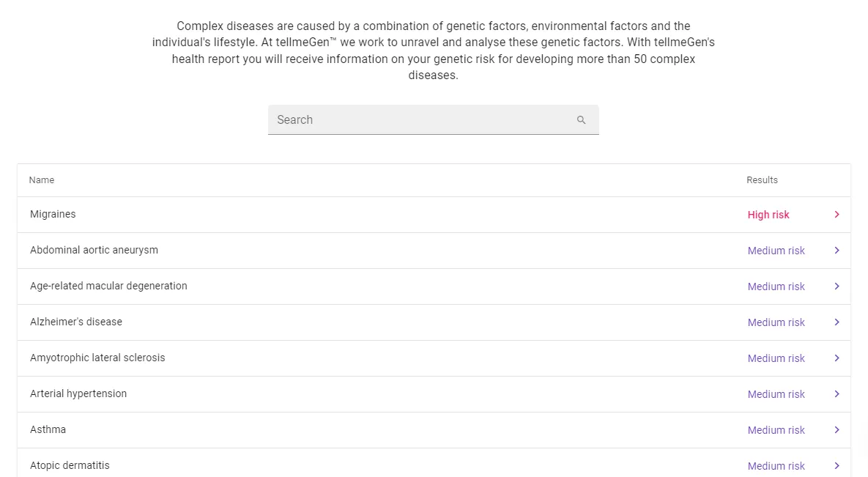Click the magnifier search icon

[x=581, y=120]
